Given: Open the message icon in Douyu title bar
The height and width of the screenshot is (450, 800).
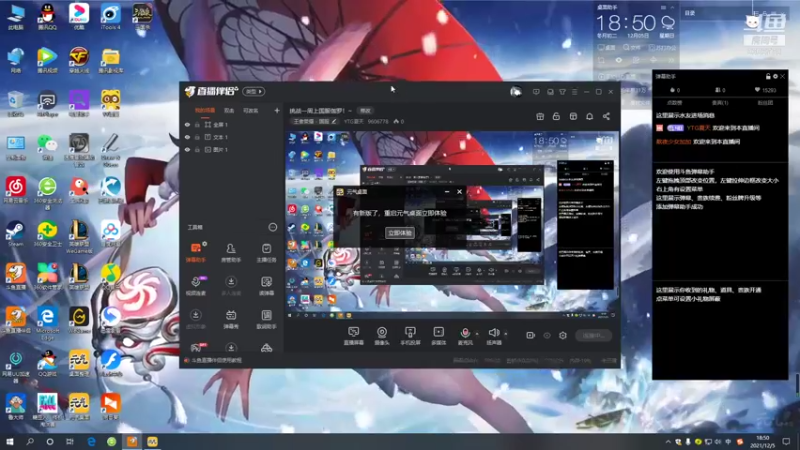Looking at the screenshot, I should tap(536, 92).
